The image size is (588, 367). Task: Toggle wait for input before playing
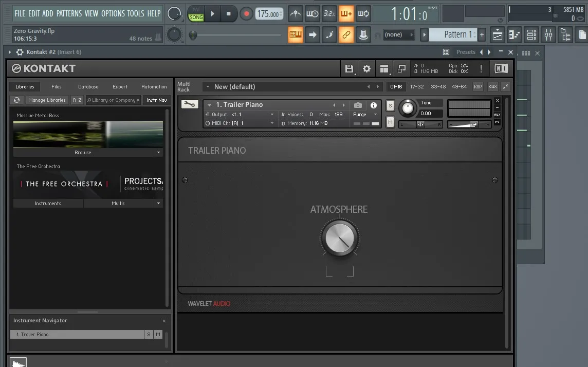click(313, 14)
